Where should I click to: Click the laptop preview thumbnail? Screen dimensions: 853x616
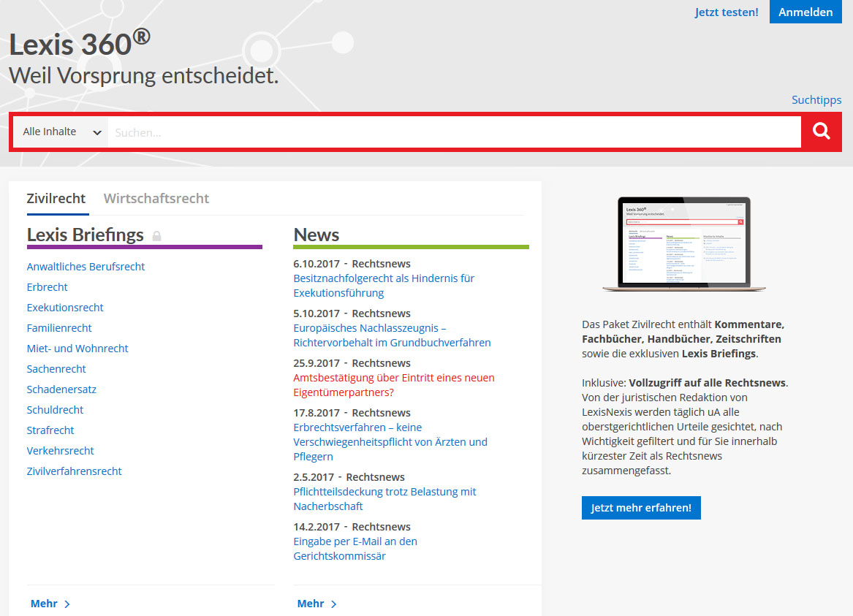pos(684,244)
